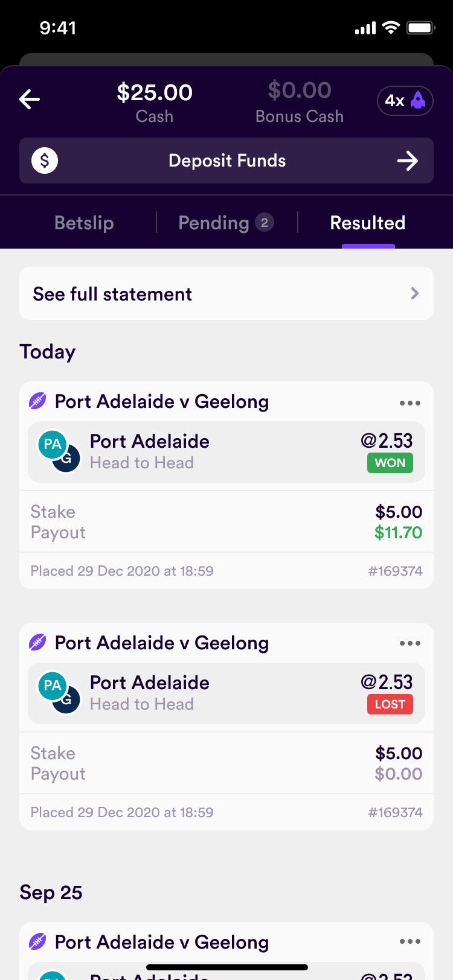This screenshot has height=980, width=453.
Task: Click the Deposit Funds right arrow
Action: (408, 161)
